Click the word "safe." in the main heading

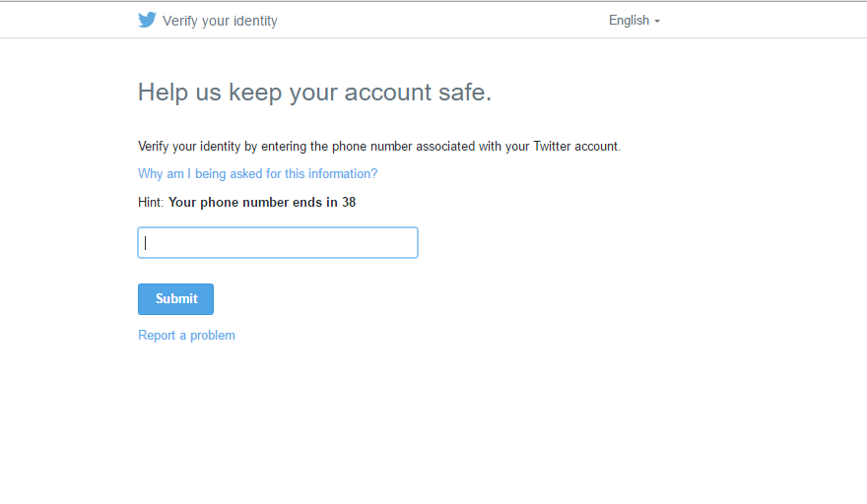[465, 92]
